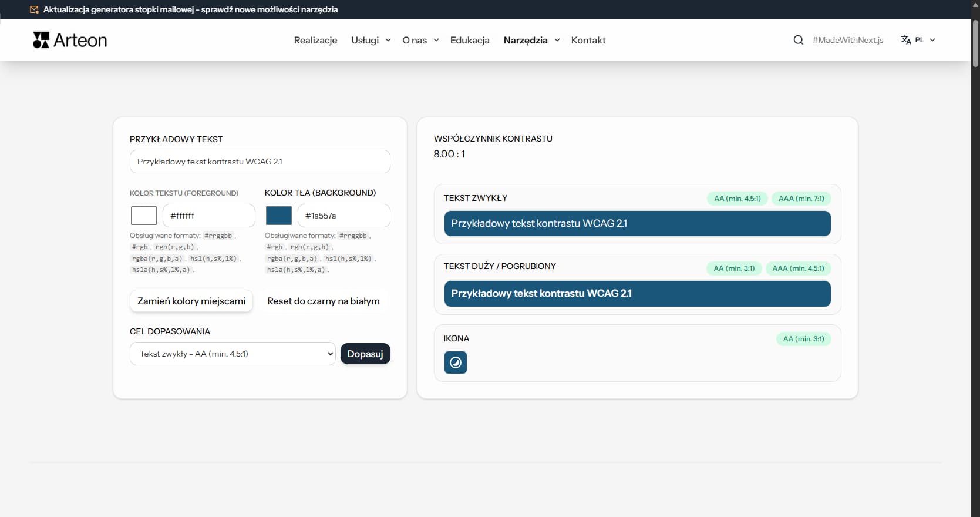Go to Realizacje page

315,40
